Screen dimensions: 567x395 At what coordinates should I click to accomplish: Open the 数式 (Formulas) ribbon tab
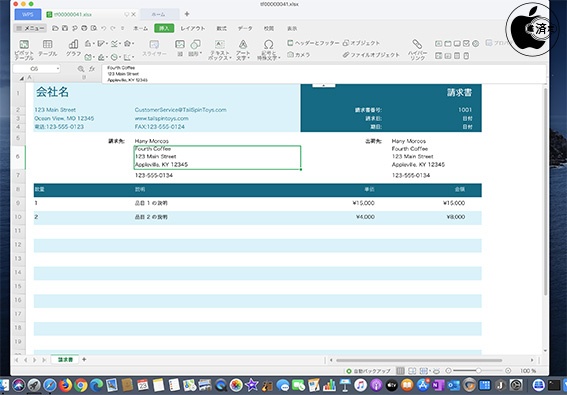point(222,28)
